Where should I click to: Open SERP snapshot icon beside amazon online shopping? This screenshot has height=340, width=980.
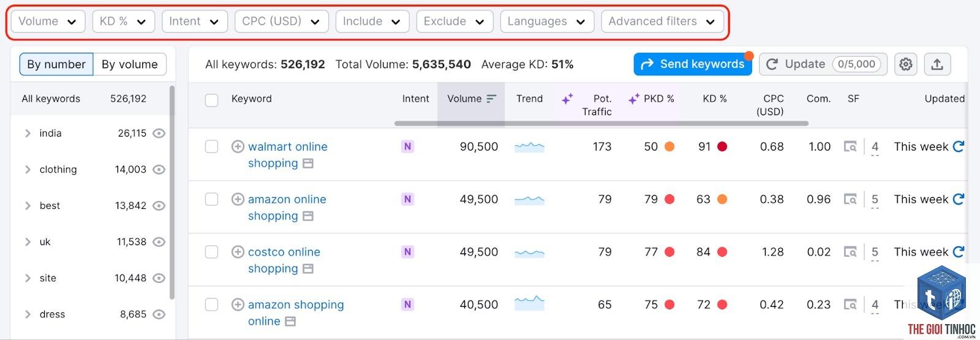point(308,216)
